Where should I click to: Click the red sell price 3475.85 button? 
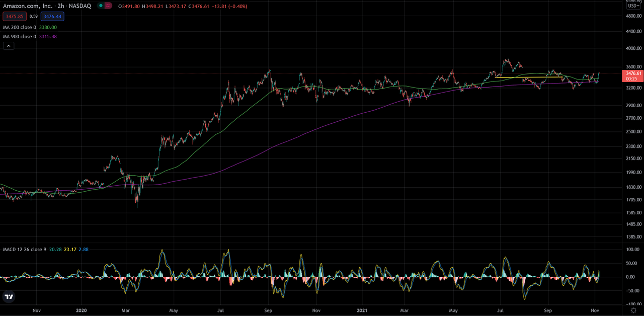14,16
